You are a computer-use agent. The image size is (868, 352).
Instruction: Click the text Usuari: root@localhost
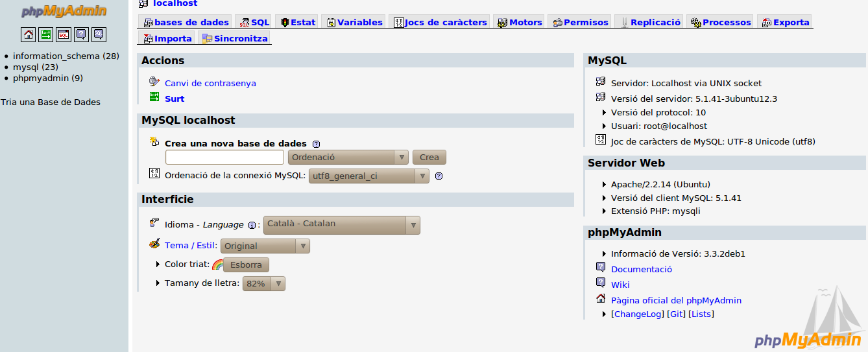click(x=659, y=126)
